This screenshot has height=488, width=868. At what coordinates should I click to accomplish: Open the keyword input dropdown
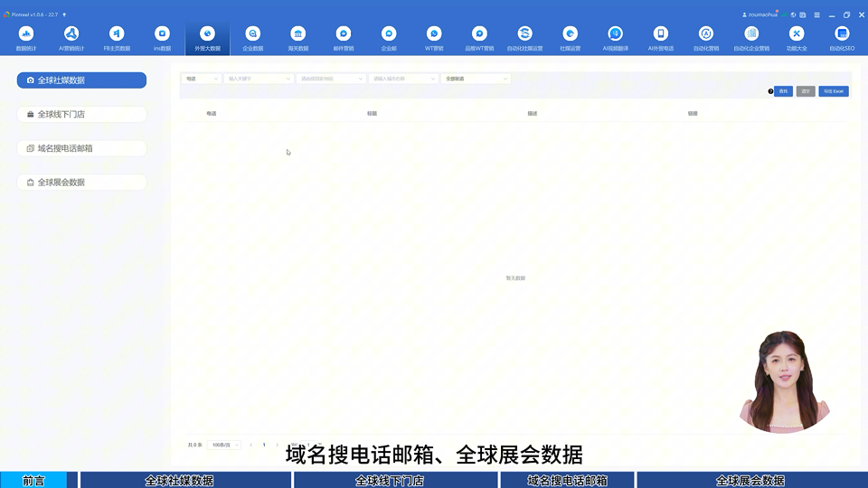click(x=259, y=79)
